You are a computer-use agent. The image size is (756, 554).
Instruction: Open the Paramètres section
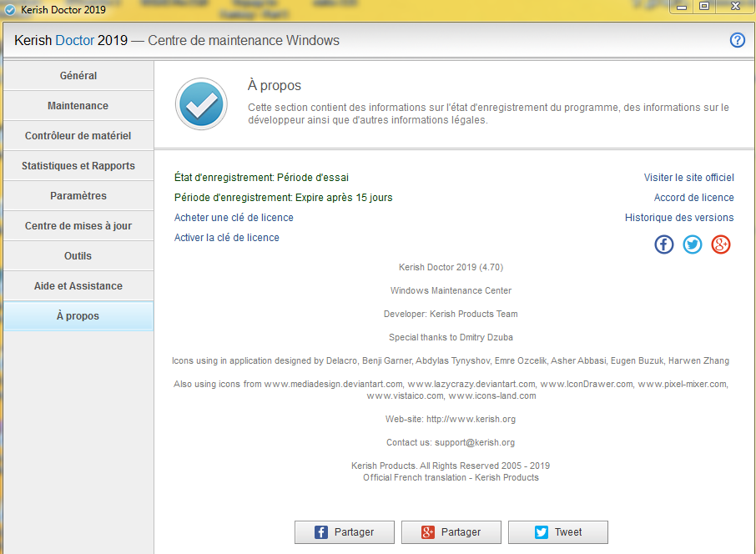point(78,196)
